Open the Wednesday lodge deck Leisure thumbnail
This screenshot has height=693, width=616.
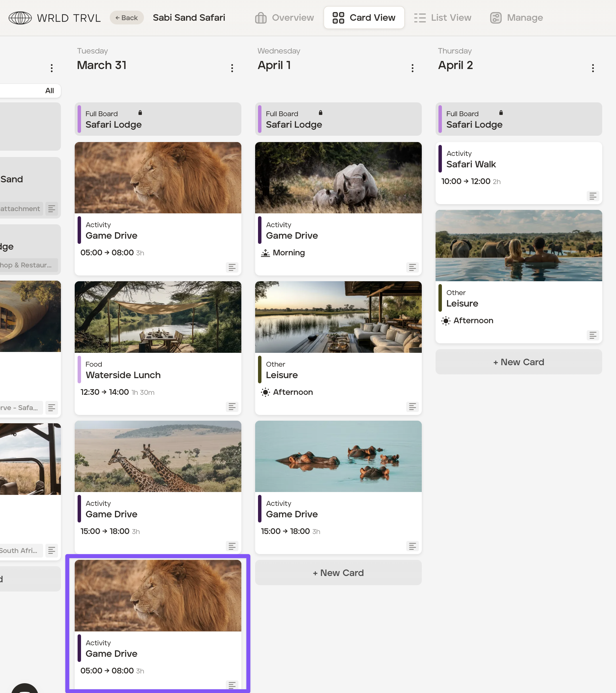pos(338,317)
